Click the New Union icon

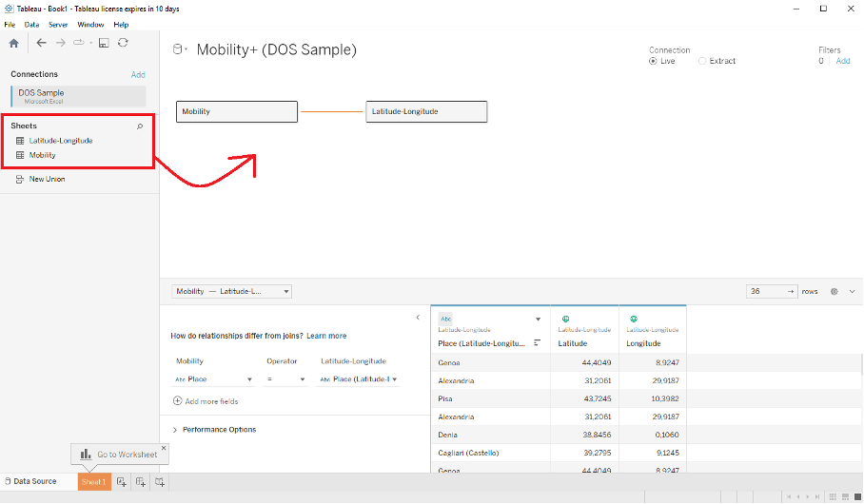click(x=20, y=179)
